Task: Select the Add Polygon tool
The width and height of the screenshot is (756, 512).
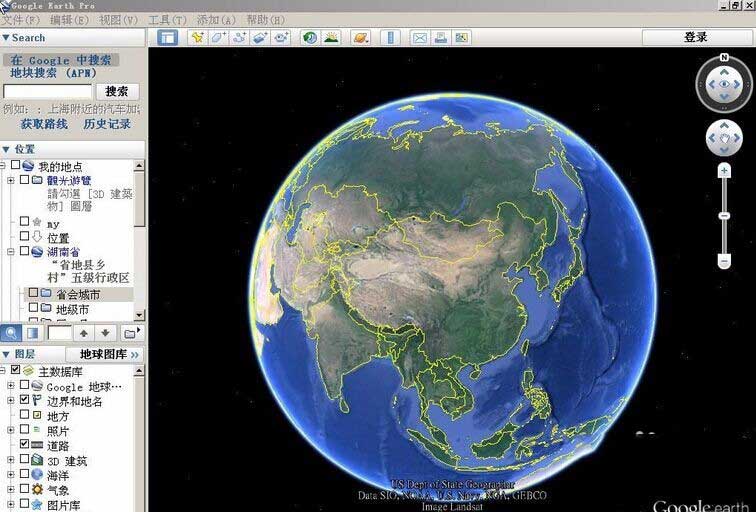Action: click(x=218, y=38)
